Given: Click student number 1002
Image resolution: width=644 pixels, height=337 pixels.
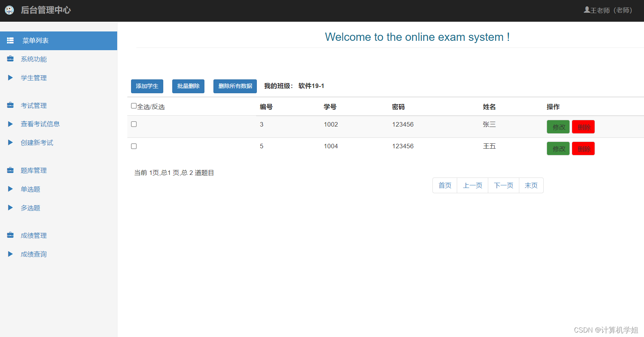Looking at the screenshot, I should pos(331,124).
